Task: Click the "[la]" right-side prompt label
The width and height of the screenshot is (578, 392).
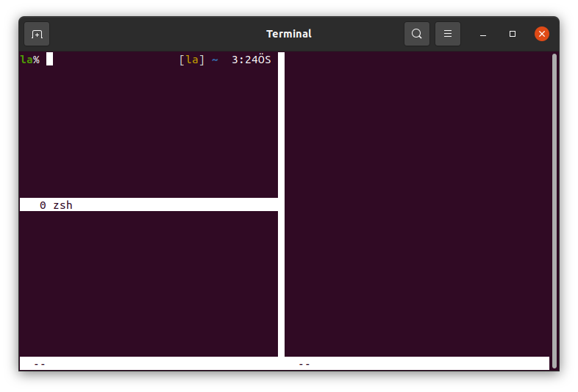Action: click(191, 60)
